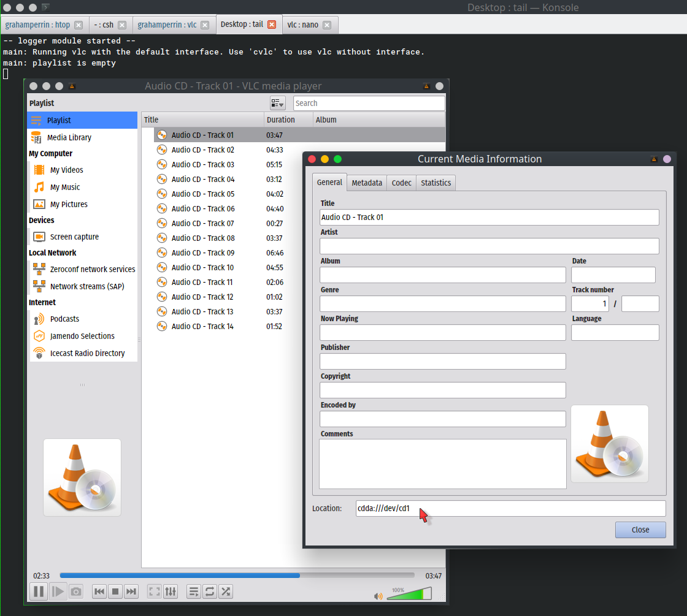Screen dimensions: 687x616
Task: Open the Statistics tab
Action: click(x=436, y=183)
